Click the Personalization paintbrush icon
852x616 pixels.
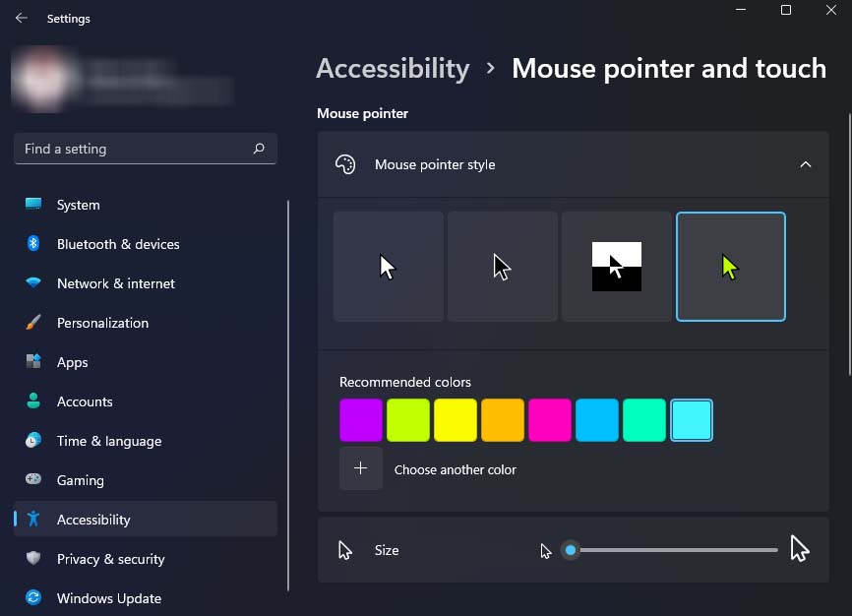tap(33, 322)
